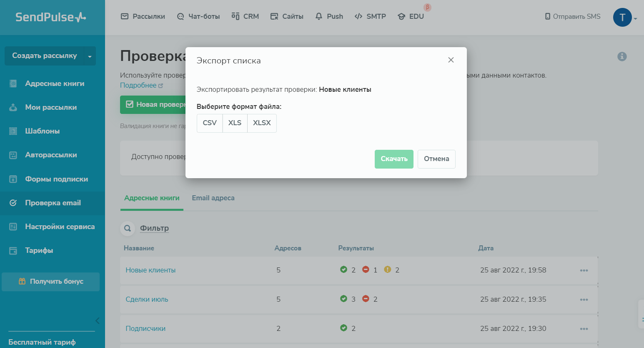Close the export list dialog
Screen dimensions: 644x348
point(451,60)
